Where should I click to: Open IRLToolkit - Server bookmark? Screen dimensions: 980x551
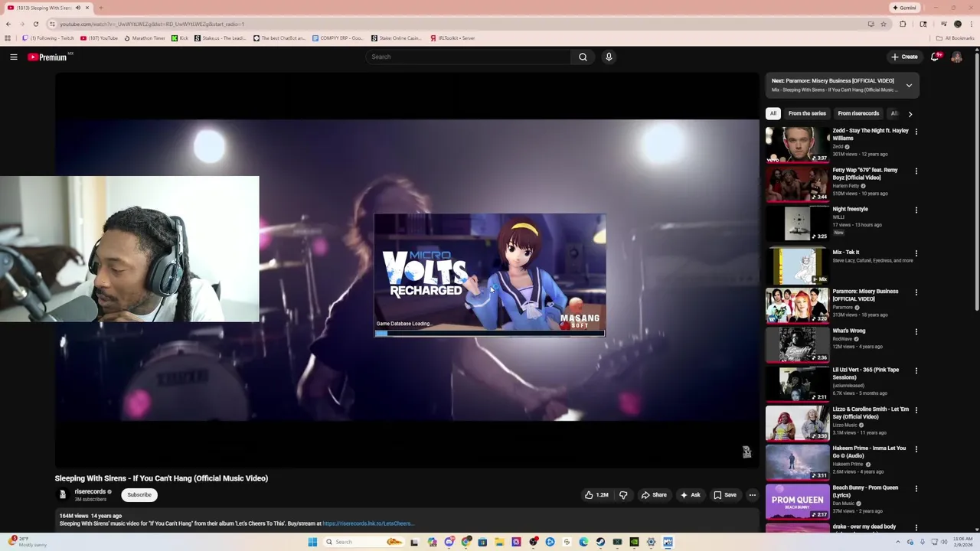pyautogui.click(x=452, y=37)
